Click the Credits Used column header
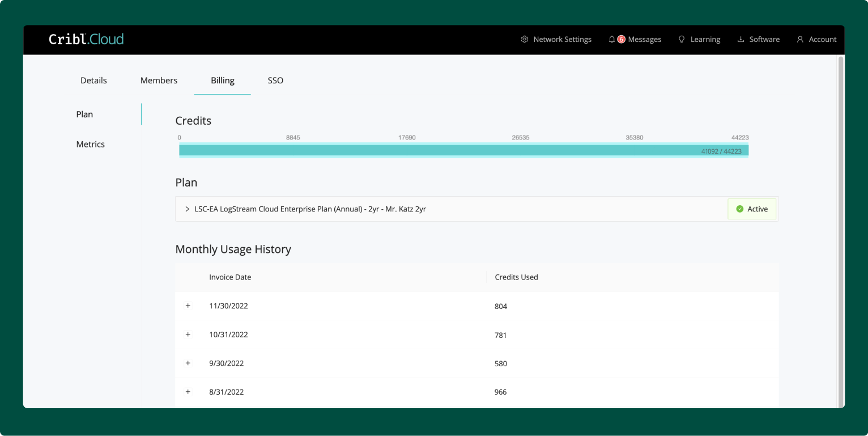868x436 pixels. (516, 277)
